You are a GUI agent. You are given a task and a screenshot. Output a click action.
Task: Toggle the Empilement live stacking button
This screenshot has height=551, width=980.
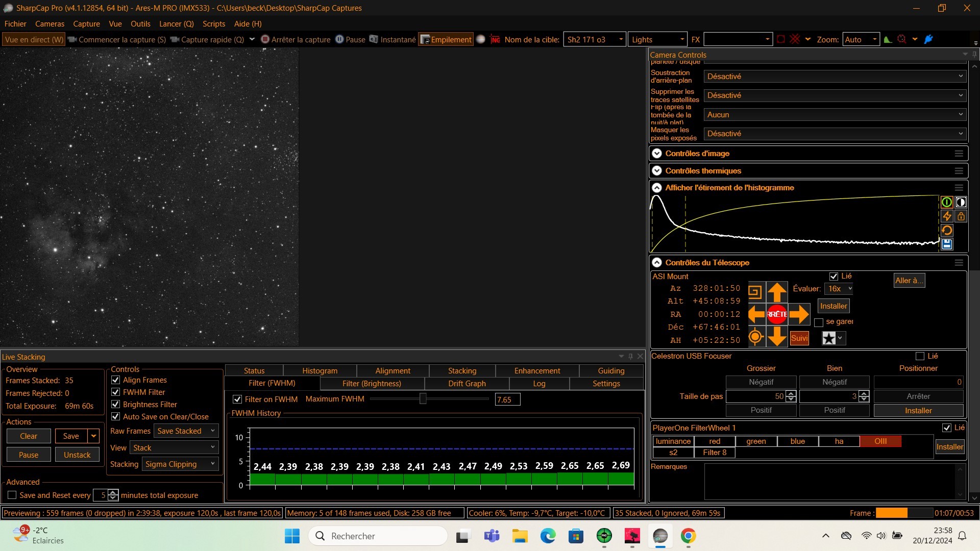coord(446,39)
